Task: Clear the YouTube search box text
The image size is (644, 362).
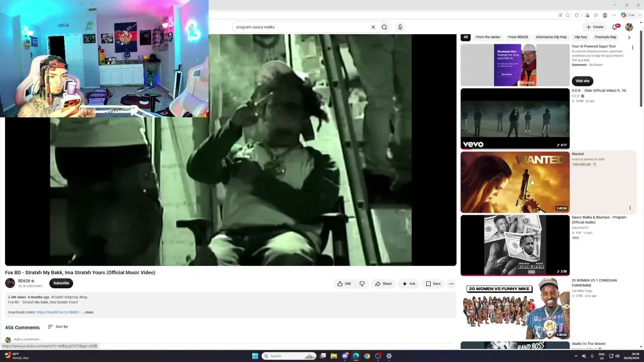Action: point(373,27)
